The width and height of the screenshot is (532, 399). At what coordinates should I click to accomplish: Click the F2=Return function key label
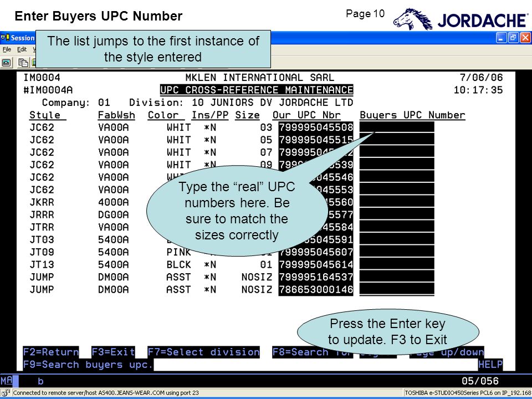click(51, 352)
